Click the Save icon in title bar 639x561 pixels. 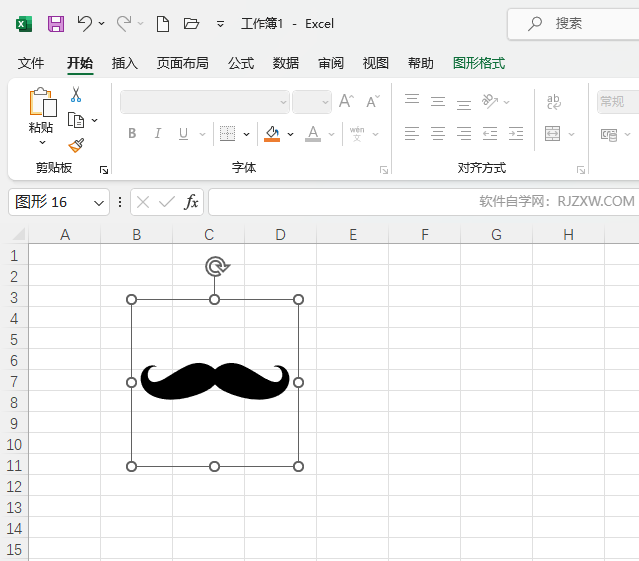56,23
